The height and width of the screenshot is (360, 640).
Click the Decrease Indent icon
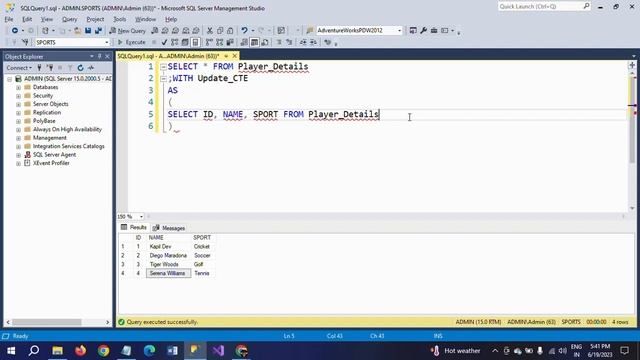pyautogui.click(x=303, y=42)
